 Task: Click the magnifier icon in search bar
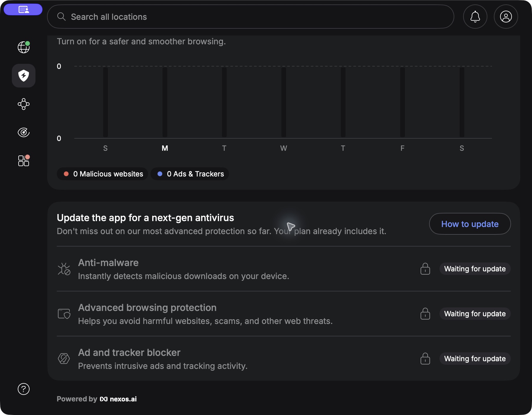61,17
